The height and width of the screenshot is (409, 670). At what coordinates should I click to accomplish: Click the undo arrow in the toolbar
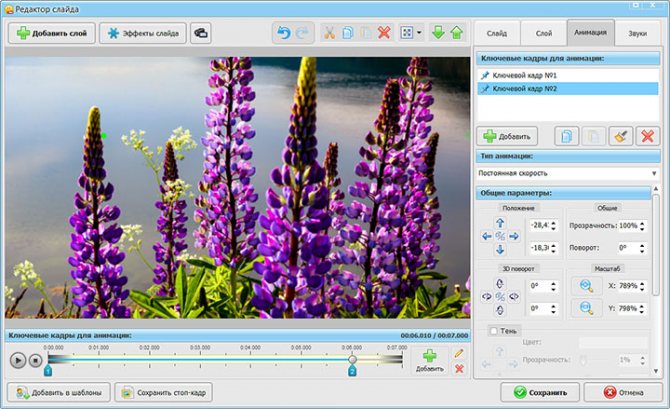click(x=283, y=33)
